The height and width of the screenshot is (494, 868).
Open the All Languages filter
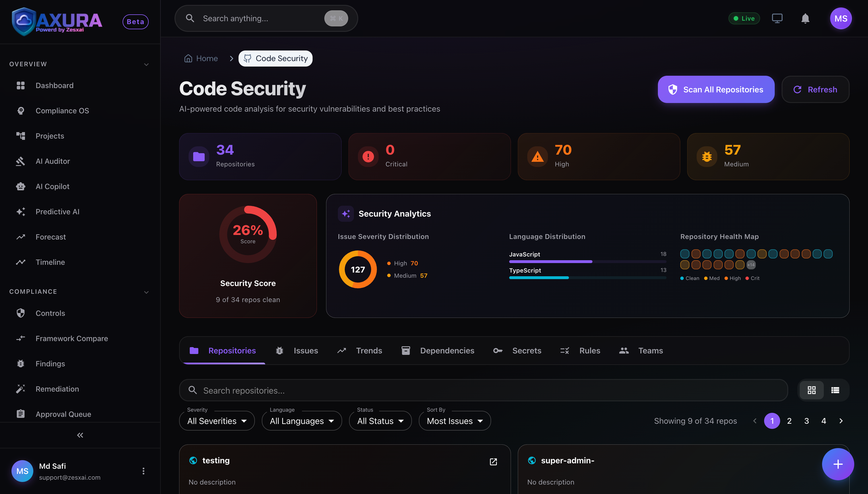[301, 421]
